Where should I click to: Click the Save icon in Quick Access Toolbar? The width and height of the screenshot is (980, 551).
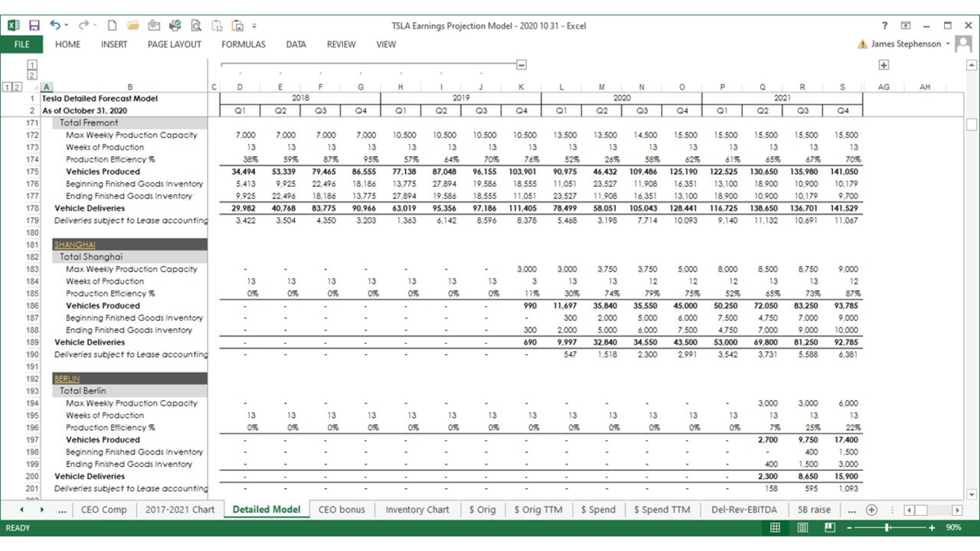click(x=34, y=26)
